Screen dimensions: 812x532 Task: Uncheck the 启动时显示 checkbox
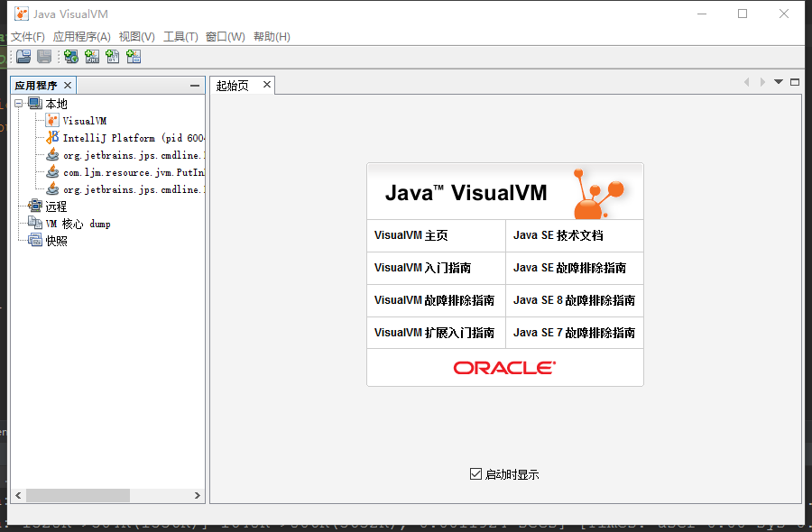(x=475, y=474)
